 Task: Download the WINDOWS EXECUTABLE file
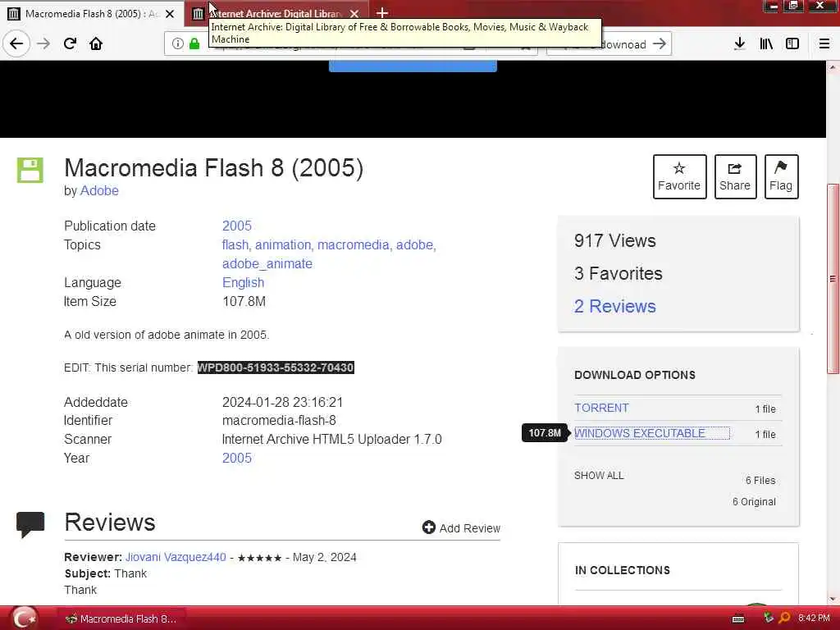[x=640, y=433]
